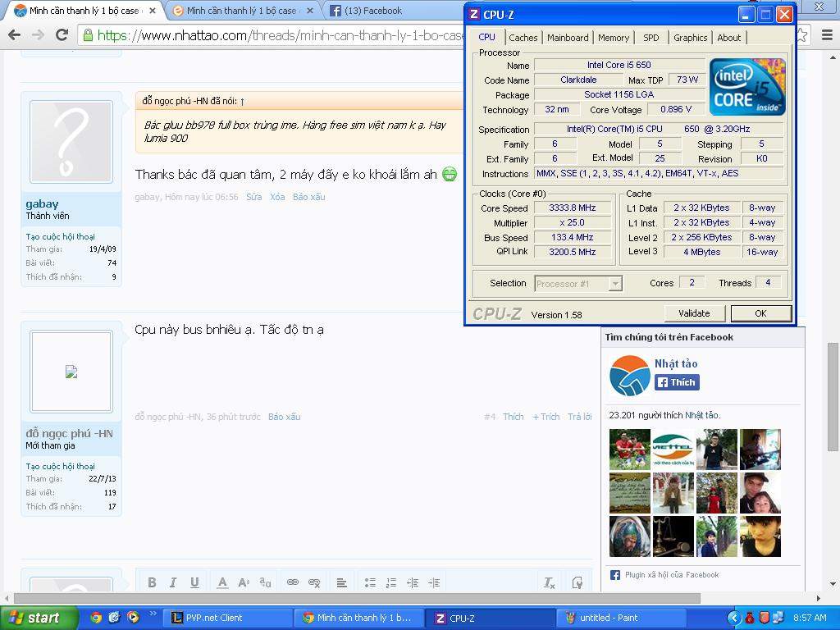
Task: Click Thích on post #4
Action: pos(513,417)
